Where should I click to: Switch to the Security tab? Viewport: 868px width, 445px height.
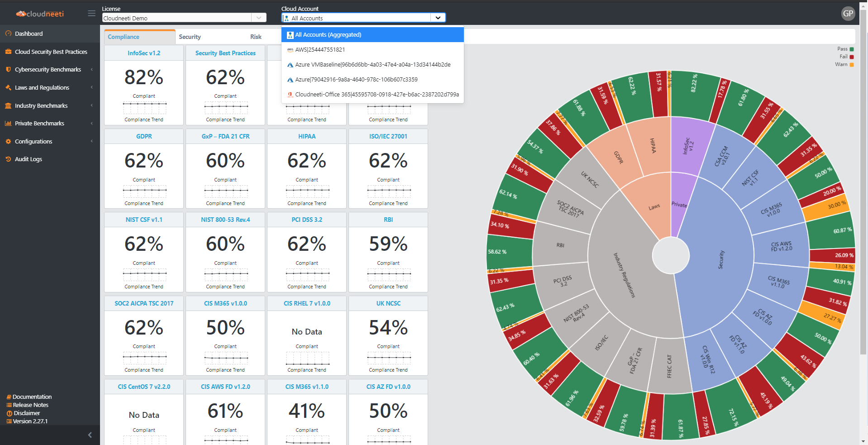tap(190, 37)
